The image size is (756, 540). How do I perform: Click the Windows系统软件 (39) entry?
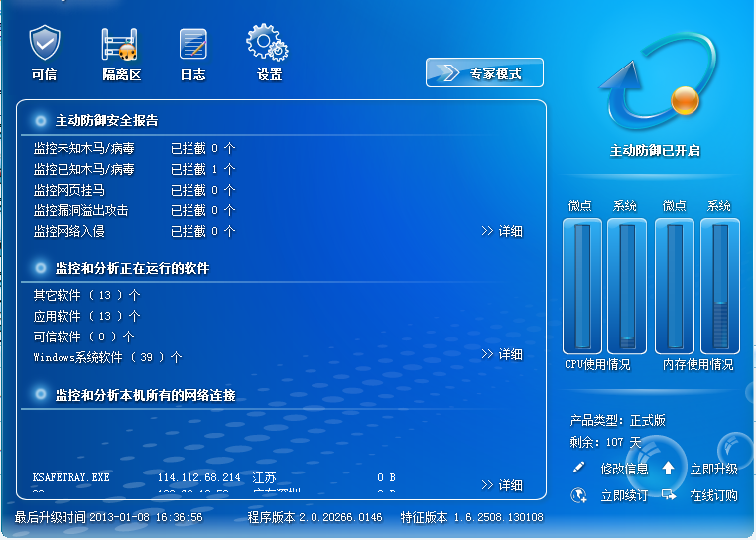click(x=107, y=357)
